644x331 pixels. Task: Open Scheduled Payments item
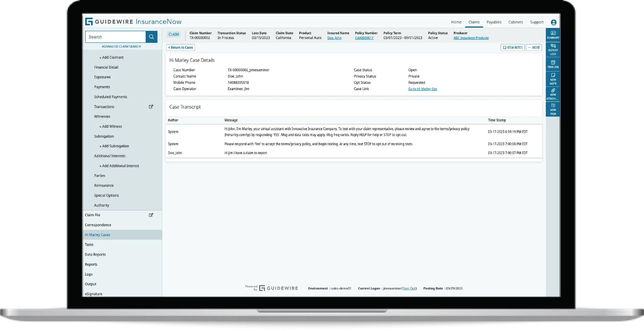(110, 97)
